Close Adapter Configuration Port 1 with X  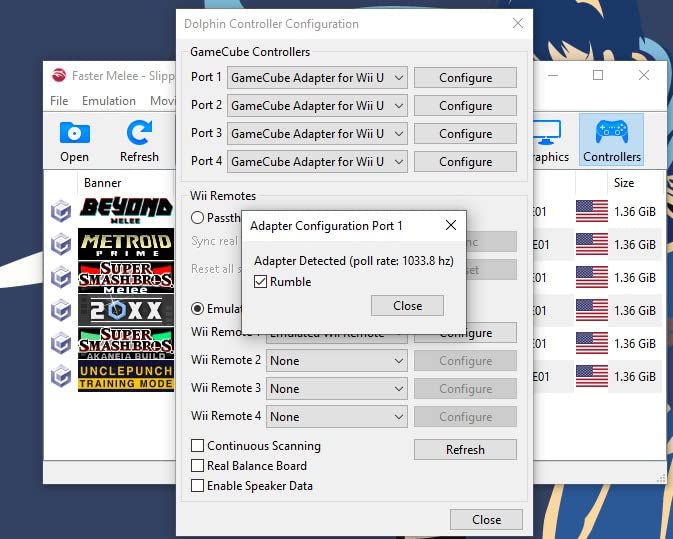[451, 225]
